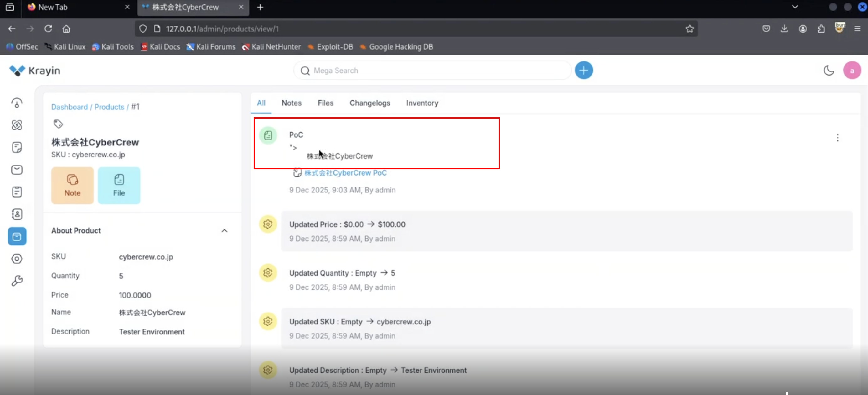
Task: Add a File to the product
Action: (119, 185)
